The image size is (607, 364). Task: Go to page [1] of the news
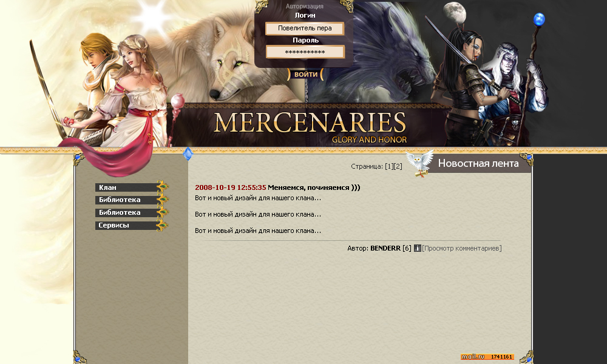(x=389, y=166)
